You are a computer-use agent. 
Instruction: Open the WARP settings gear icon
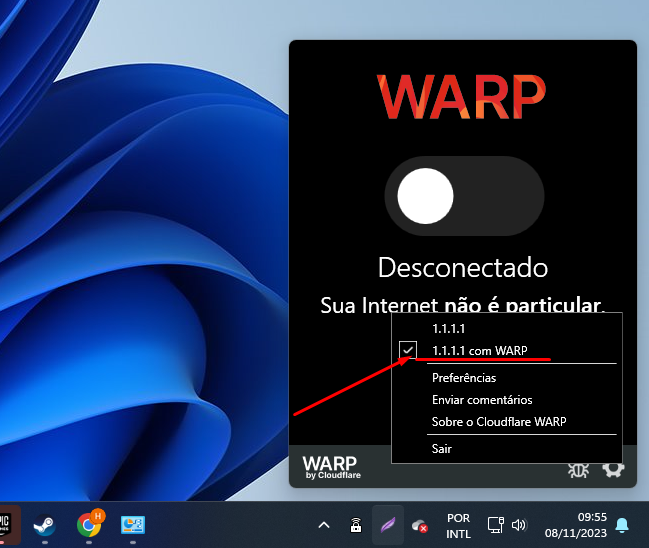pyautogui.click(x=613, y=467)
